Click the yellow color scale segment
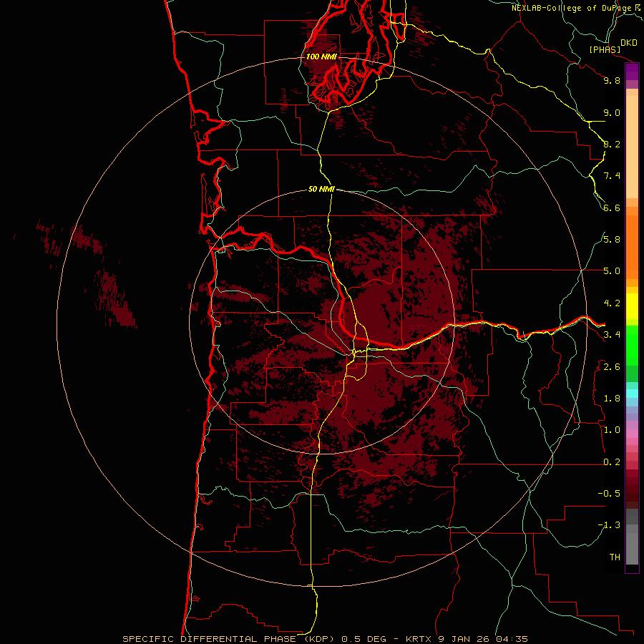644x644 pixels. 632,306
